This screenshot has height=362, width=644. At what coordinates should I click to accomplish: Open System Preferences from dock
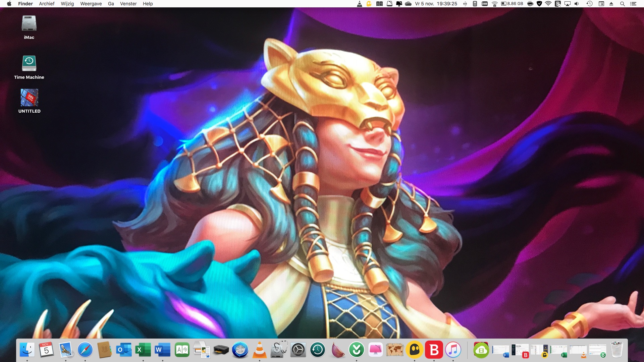(298, 350)
